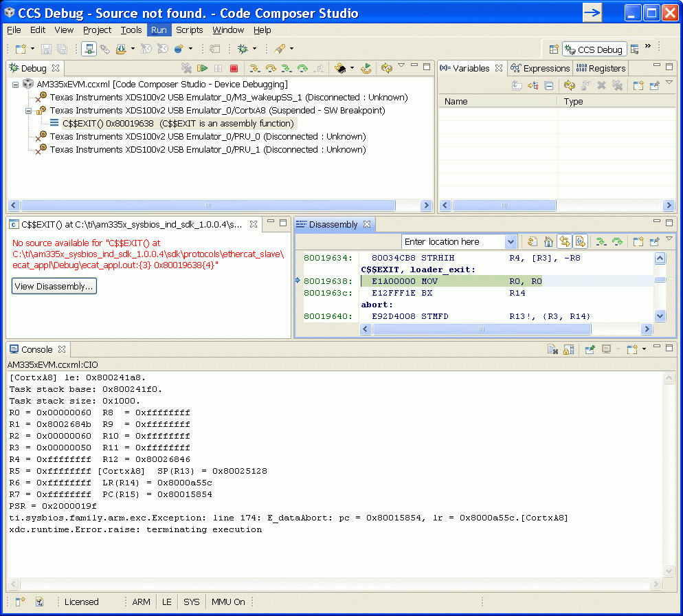683x616 pixels.
Task: Close the Console view tab
Action: (x=62, y=350)
